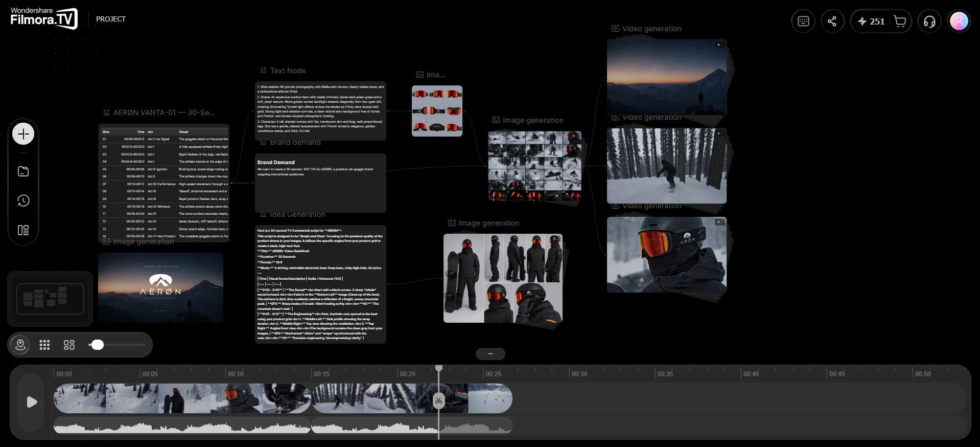Click the arrange nodes four-squares icon
The width and height of the screenshot is (980, 447).
pyautogui.click(x=69, y=345)
